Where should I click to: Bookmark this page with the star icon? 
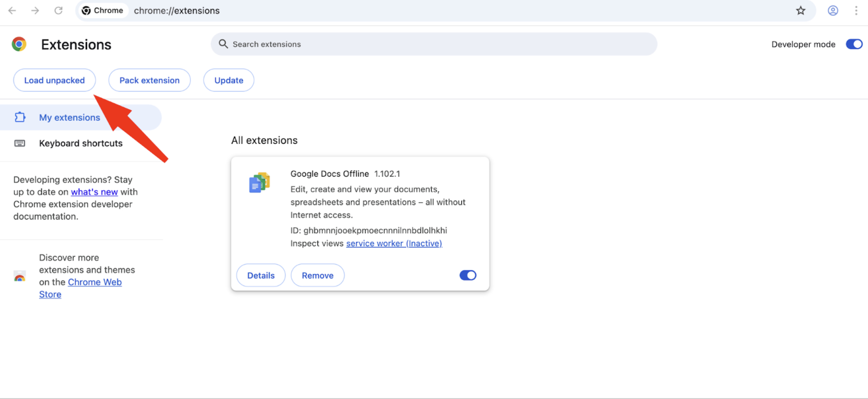[801, 11]
